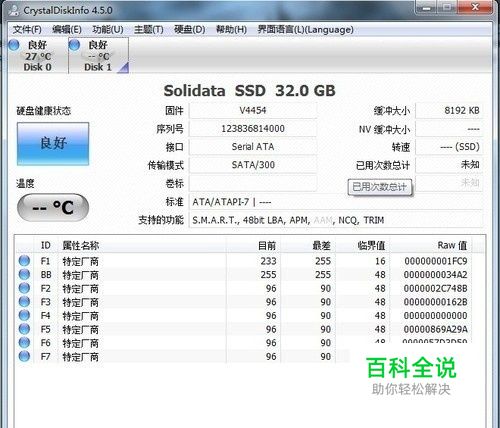Viewport: 500px width, 428px height.
Task: Click the ID cell F4
Action: 46,316
